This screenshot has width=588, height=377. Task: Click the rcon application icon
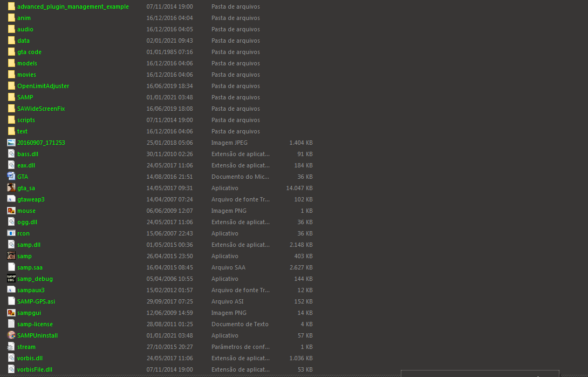[x=11, y=233]
